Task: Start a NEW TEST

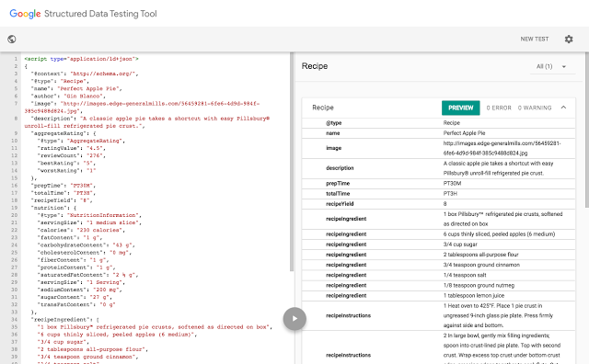Action: point(534,39)
